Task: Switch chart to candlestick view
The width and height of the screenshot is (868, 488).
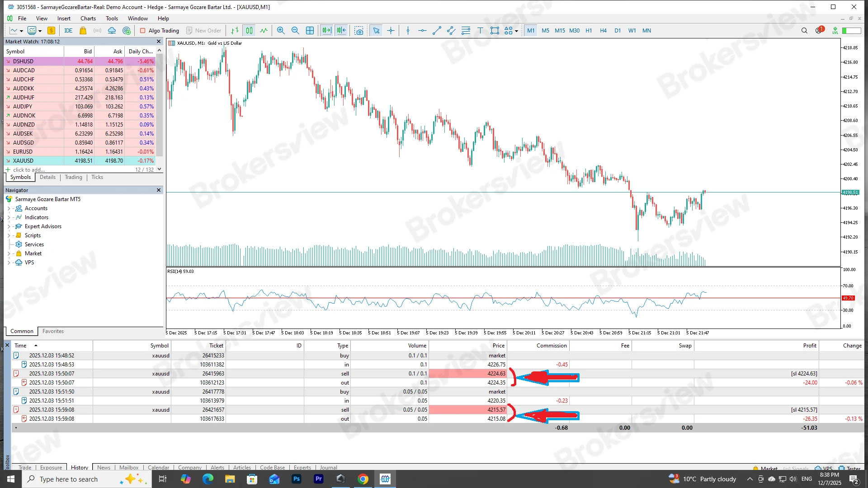Action: click(x=249, y=31)
